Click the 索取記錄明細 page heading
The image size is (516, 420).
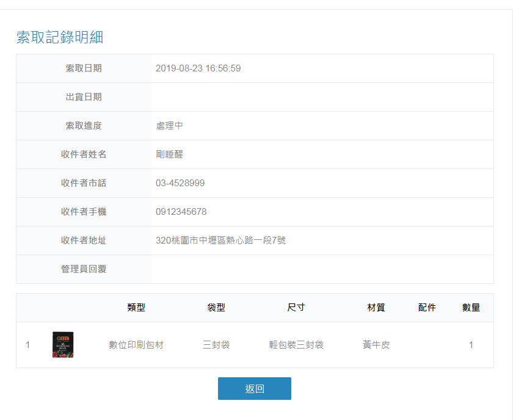coord(60,37)
